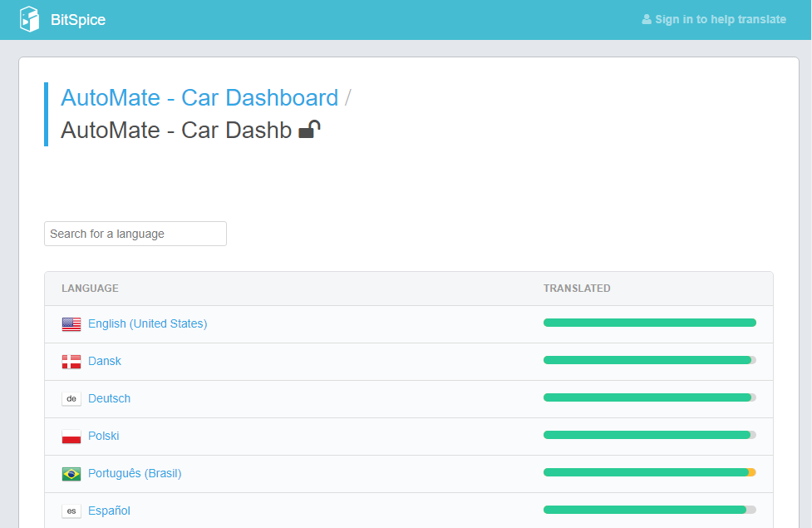Click the Español progress bar
Viewport: 812px width, 528px height.
(x=650, y=510)
